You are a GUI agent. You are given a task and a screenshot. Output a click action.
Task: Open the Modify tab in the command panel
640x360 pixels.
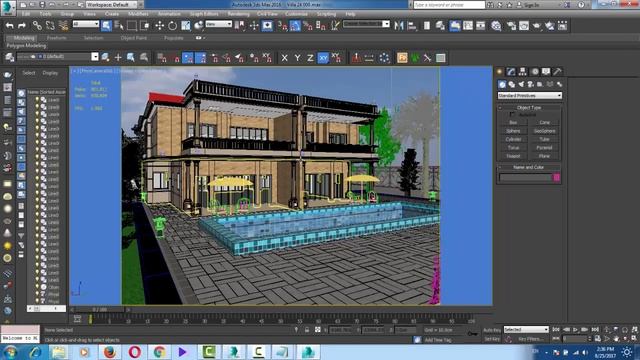(x=511, y=71)
